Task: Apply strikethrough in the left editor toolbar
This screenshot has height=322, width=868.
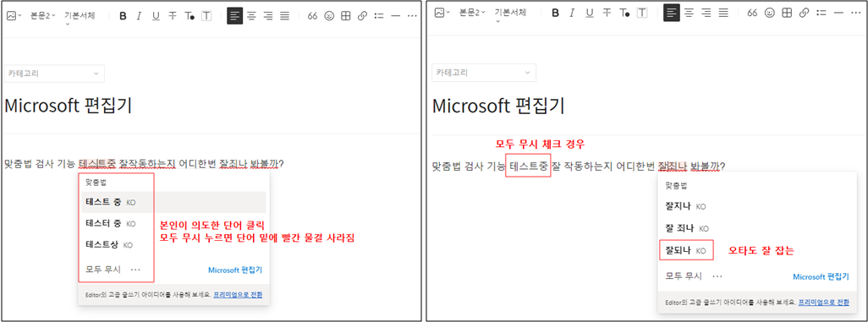Action: coord(173,16)
